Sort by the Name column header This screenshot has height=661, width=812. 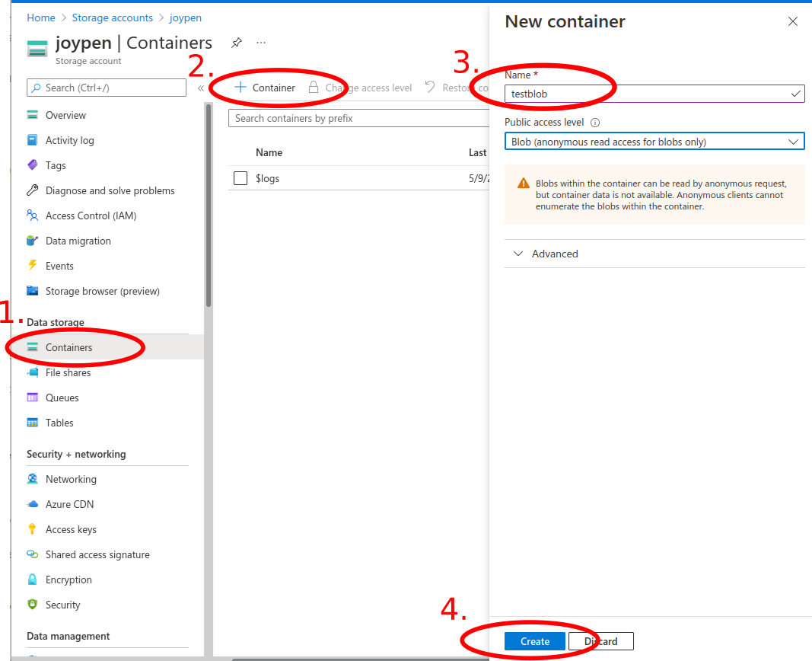pyautogui.click(x=269, y=153)
